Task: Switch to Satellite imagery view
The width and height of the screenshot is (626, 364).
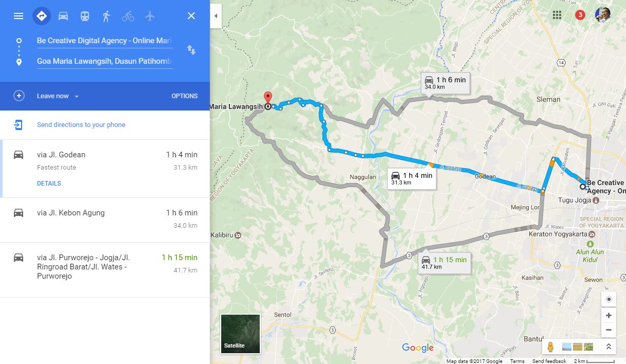Action: tap(240, 334)
